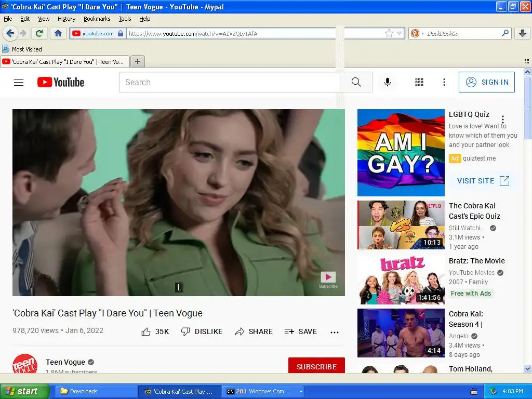Click the list all tabs icon
The width and height of the screenshot is (532, 399).
pyautogui.click(x=527, y=61)
